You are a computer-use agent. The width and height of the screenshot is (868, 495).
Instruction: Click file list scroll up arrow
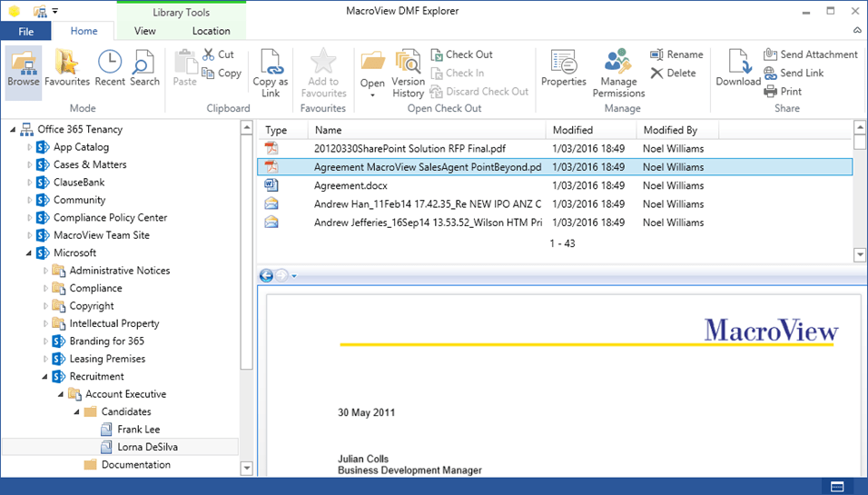[x=860, y=128]
